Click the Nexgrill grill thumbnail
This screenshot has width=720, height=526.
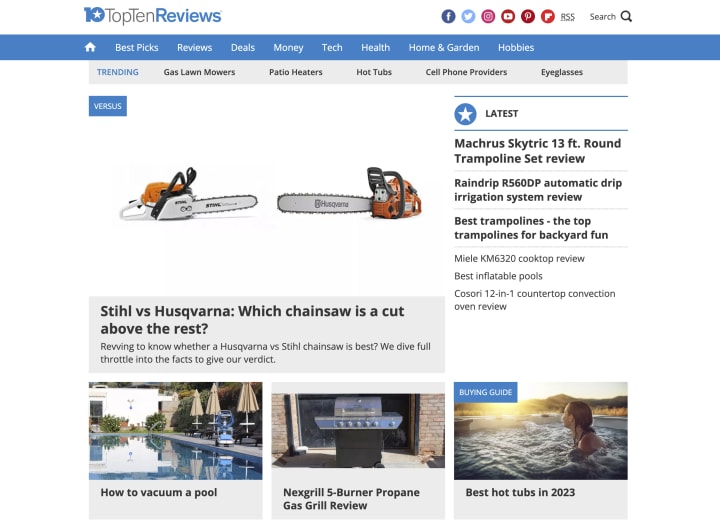click(358, 431)
